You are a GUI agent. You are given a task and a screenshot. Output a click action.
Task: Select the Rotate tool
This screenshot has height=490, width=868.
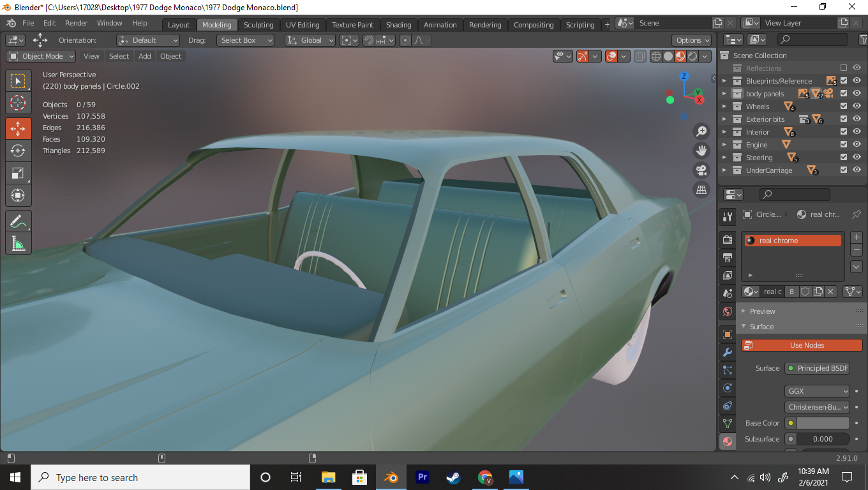(19, 151)
